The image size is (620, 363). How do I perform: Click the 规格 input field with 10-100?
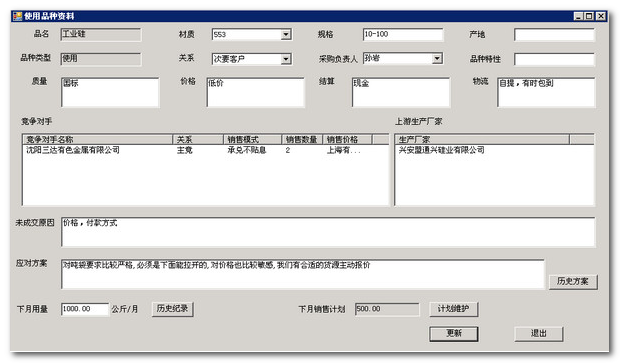[403, 34]
